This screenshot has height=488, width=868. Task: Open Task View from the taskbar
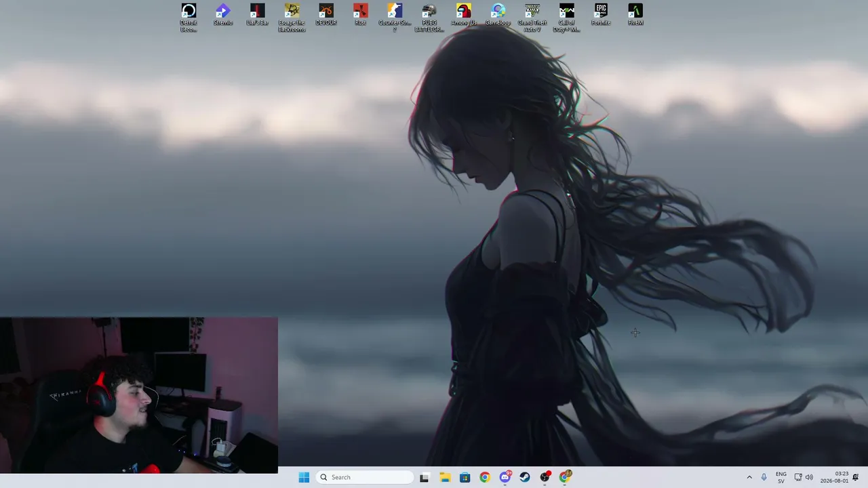click(x=424, y=477)
